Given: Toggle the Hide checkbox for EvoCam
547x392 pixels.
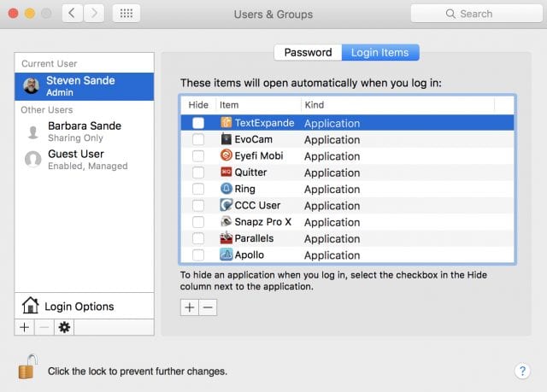Looking at the screenshot, I should [198, 140].
